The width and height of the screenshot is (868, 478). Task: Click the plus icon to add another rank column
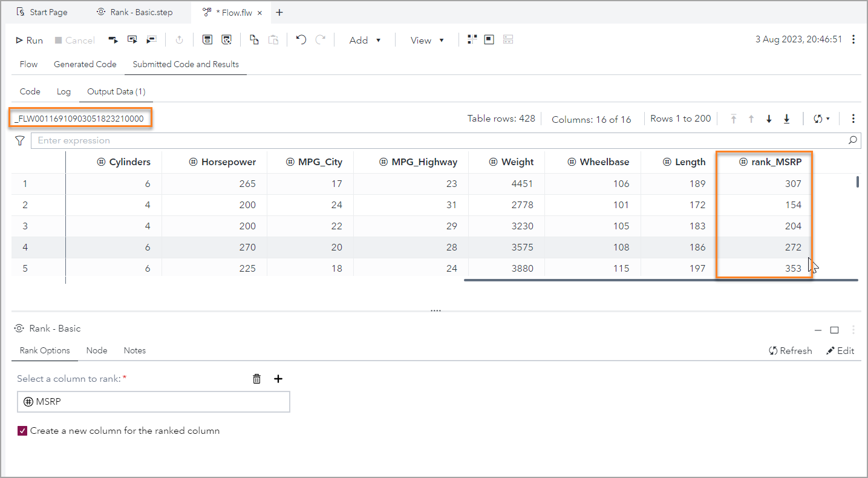tap(278, 379)
